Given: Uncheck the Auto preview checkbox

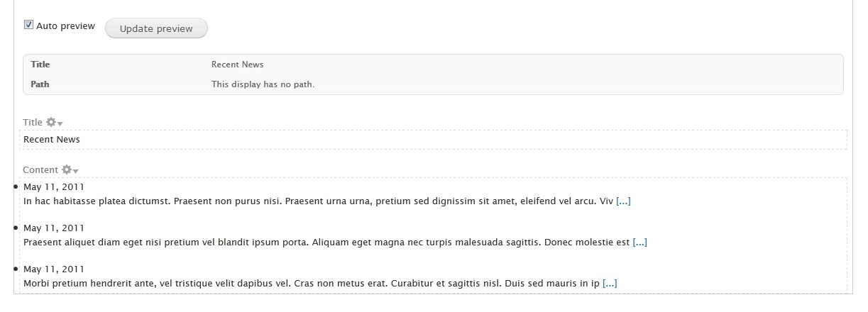Looking at the screenshot, I should 28,25.
